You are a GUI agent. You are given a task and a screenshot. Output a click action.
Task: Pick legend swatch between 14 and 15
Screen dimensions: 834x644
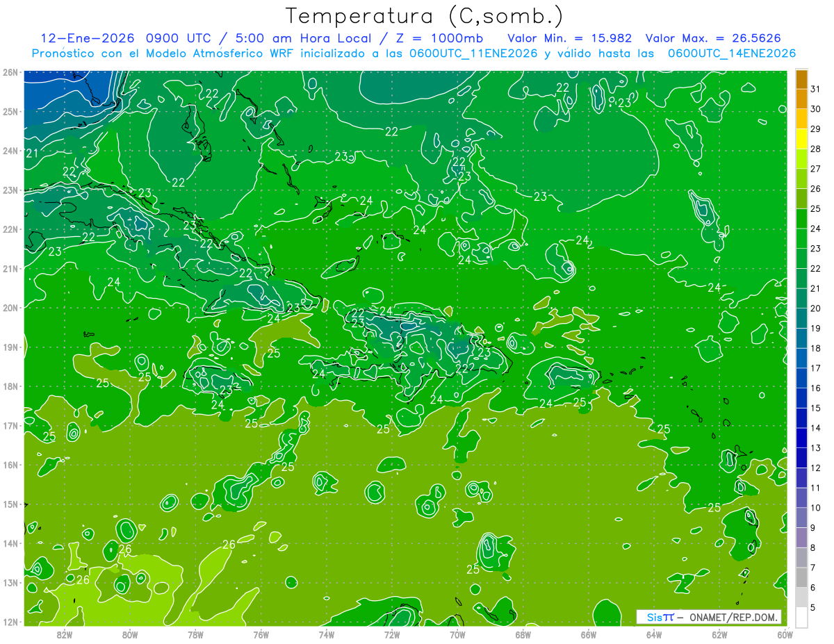pos(801,418)
